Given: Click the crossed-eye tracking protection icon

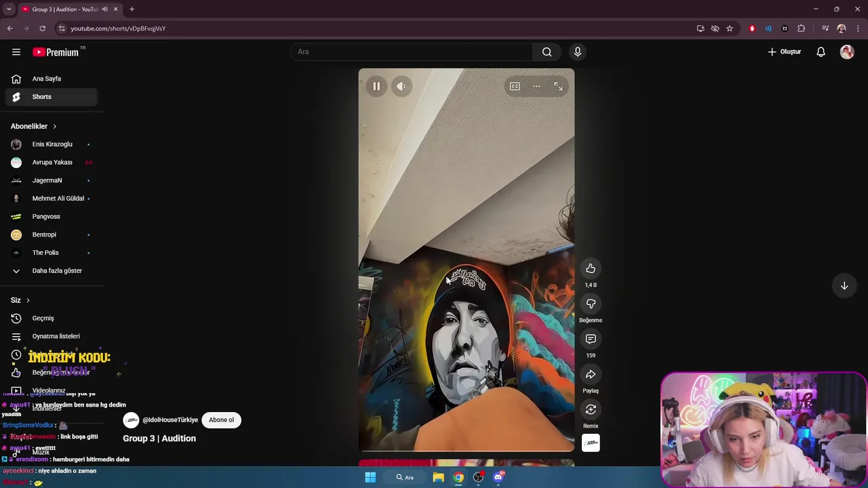Looking at the screenshot, I should click(715, 28).
